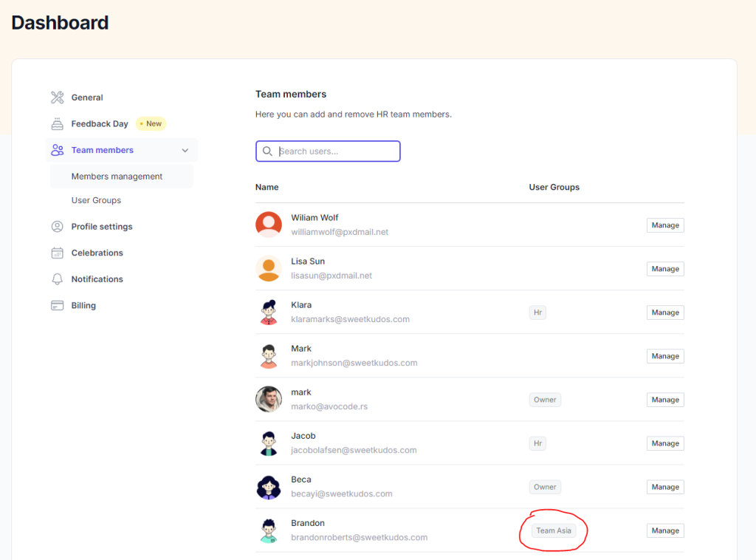
Task: Select Wiliam Wolf's red avatar
Action: click(x=269, y=225)
